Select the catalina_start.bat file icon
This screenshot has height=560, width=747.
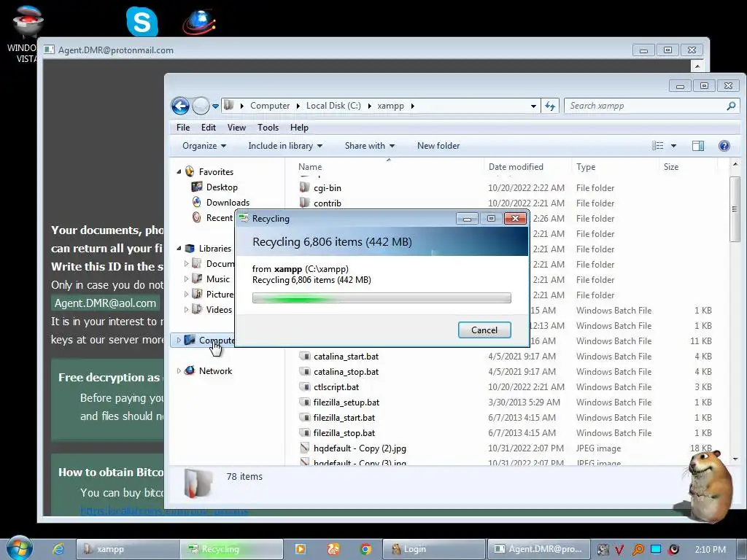305,356
